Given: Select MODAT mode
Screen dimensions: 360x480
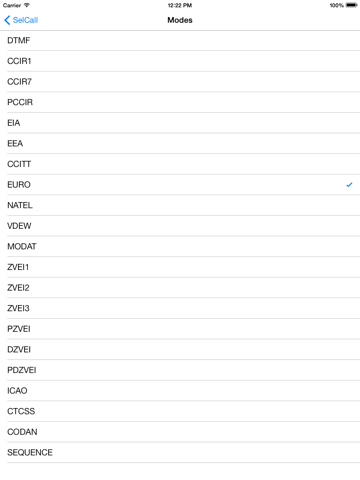Looking at the screenshot, I should (180, 247).
